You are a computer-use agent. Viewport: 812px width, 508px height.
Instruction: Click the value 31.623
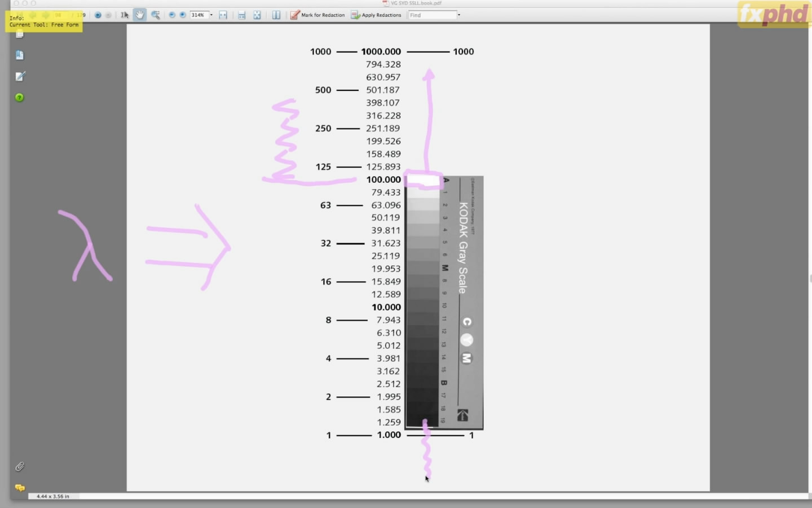[x=386, y=243]
